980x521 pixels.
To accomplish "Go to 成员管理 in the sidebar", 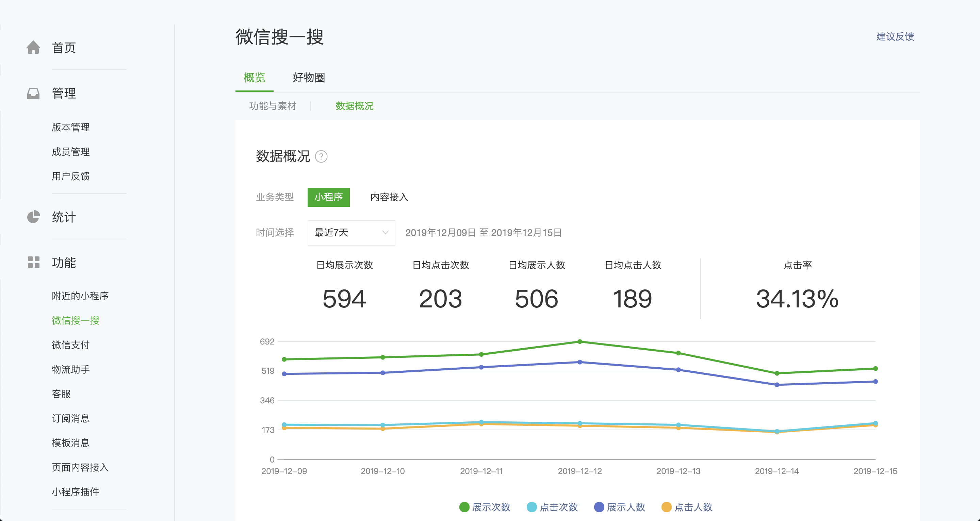I will [71, 152].
